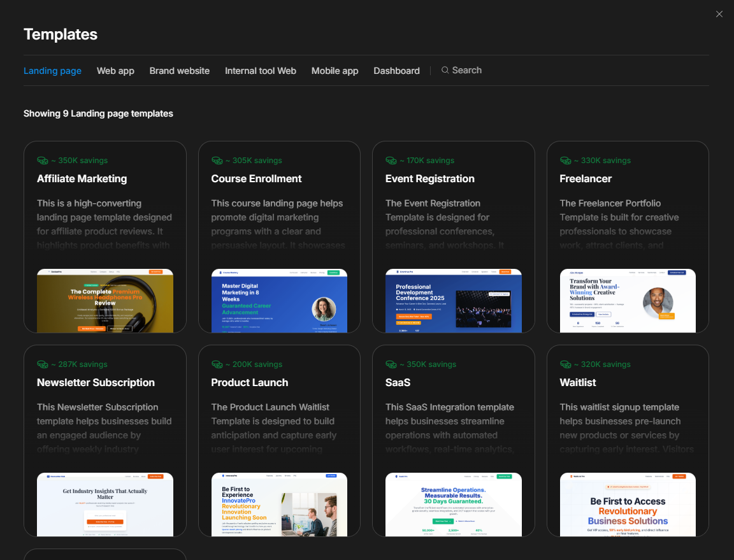
Task: Open the Brand website tab
Action: tap(180, 71)
